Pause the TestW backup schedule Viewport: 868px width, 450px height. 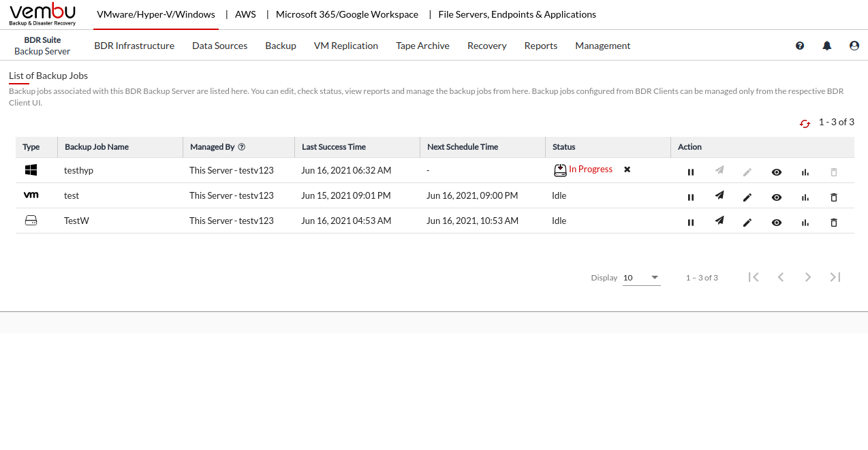click(691, 222)
